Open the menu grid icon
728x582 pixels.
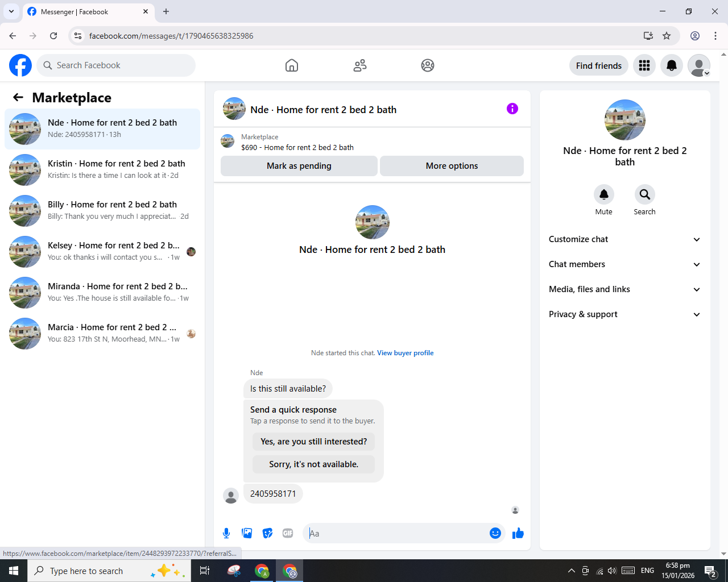coord(644,65)
